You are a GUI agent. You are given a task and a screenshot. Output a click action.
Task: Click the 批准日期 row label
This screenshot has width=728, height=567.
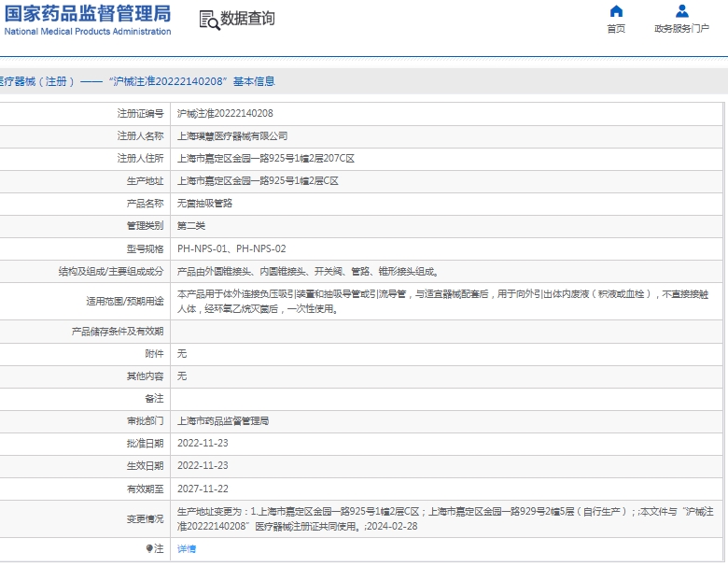click(x=145, y=444)
